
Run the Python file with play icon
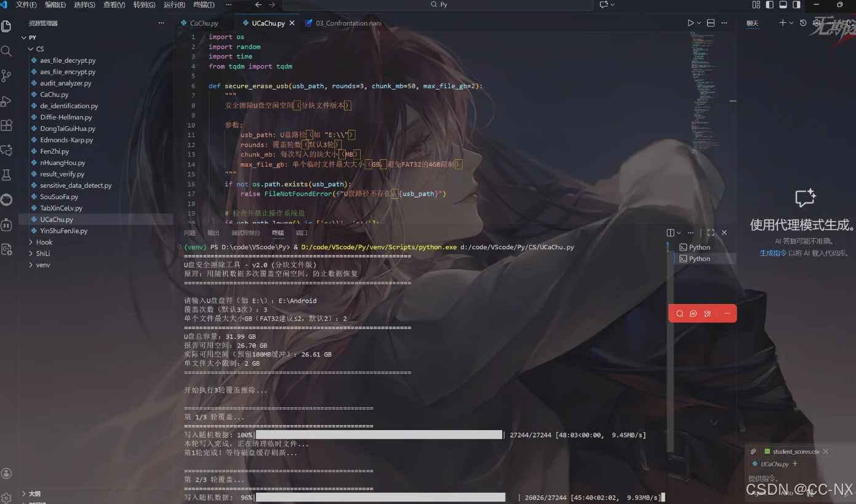pos(690,23)
